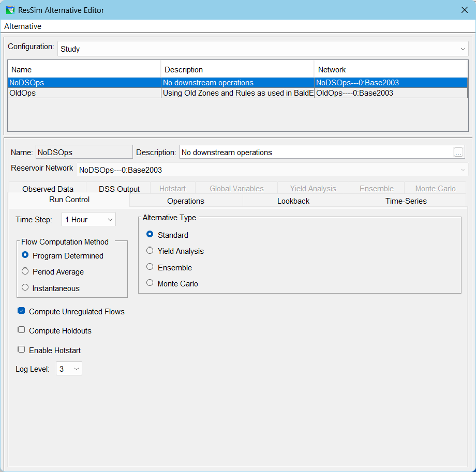The width and height of the screenshot is (476, 472).
Task: Go to the Time-Series tab
Action: (406, 201)
